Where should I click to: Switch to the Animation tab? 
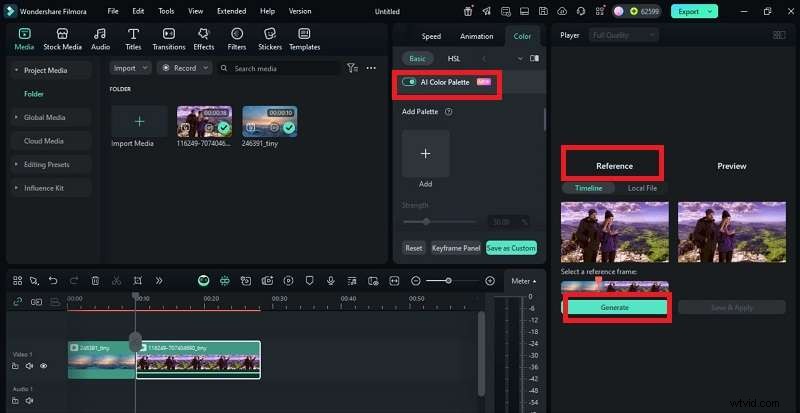pos(477,36)
